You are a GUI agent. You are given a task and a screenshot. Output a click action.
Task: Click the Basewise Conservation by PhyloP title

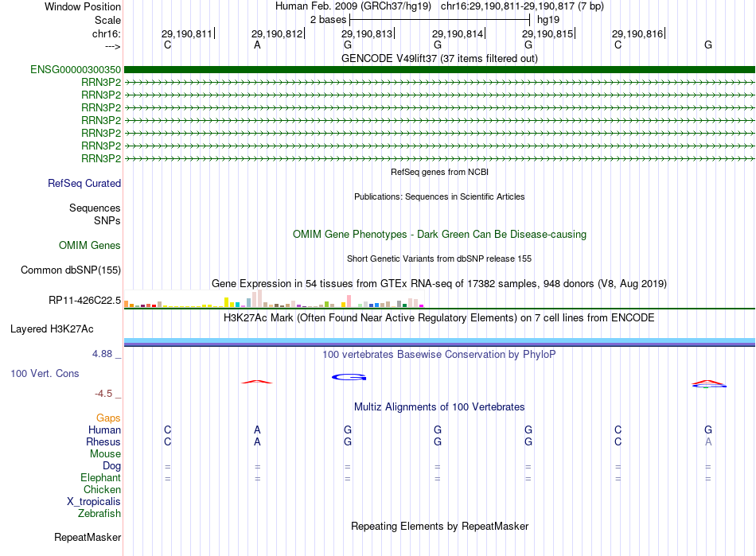click(x=439, y=354)
